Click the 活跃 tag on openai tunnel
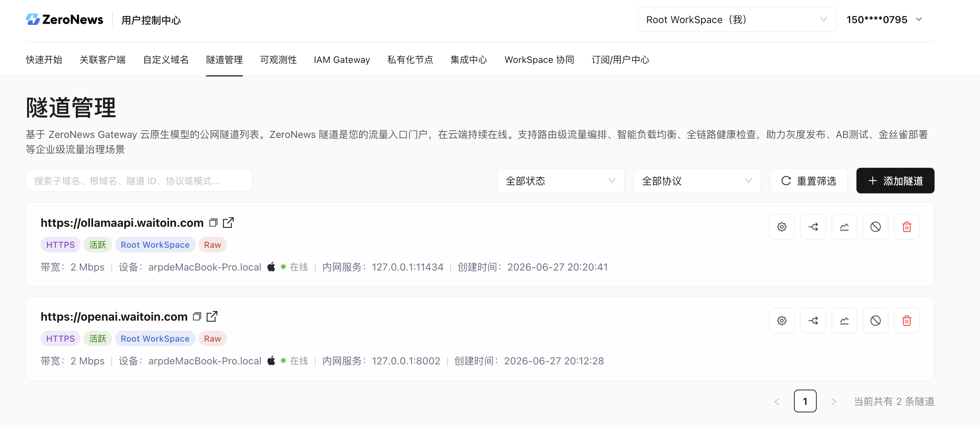This screenshot has width=980, height=428. point(97,338)
